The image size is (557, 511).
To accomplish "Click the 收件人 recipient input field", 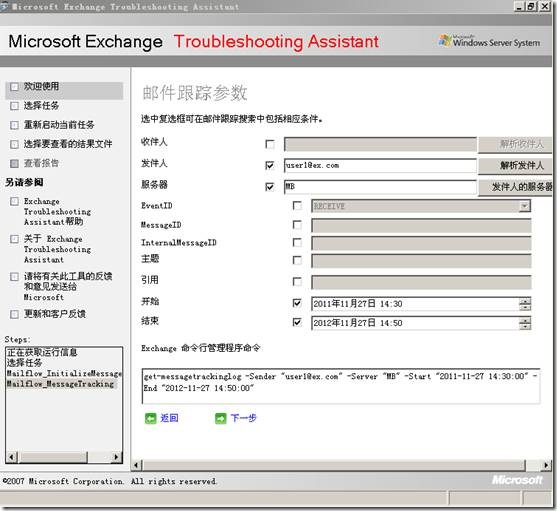I will pyautogui.click(x=380, y=144).
